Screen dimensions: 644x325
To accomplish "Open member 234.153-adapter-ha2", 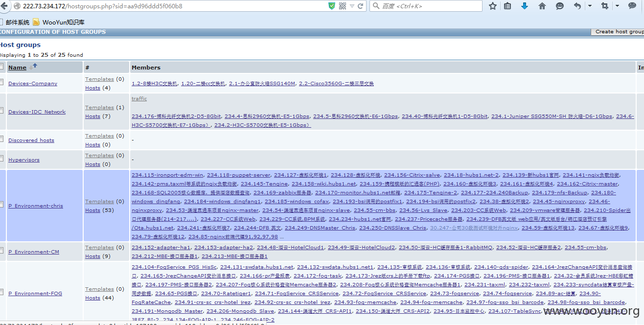I will coord(224,248).
